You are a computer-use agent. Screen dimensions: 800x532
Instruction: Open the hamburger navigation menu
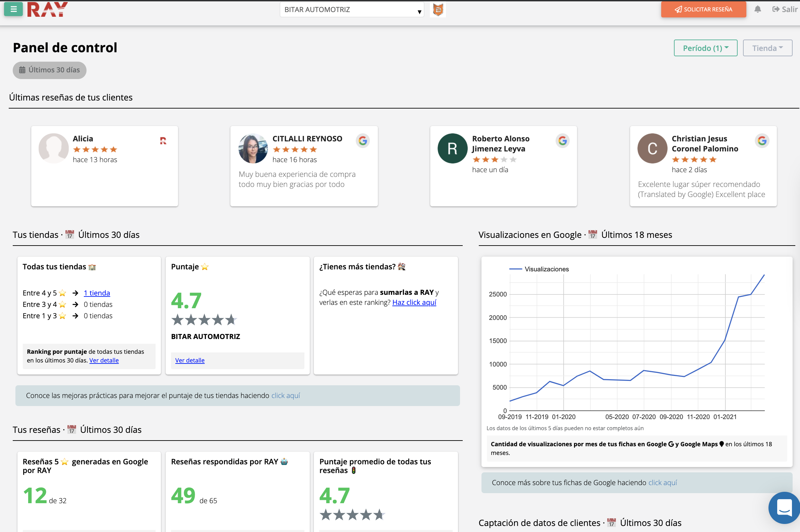coord(13,9)
